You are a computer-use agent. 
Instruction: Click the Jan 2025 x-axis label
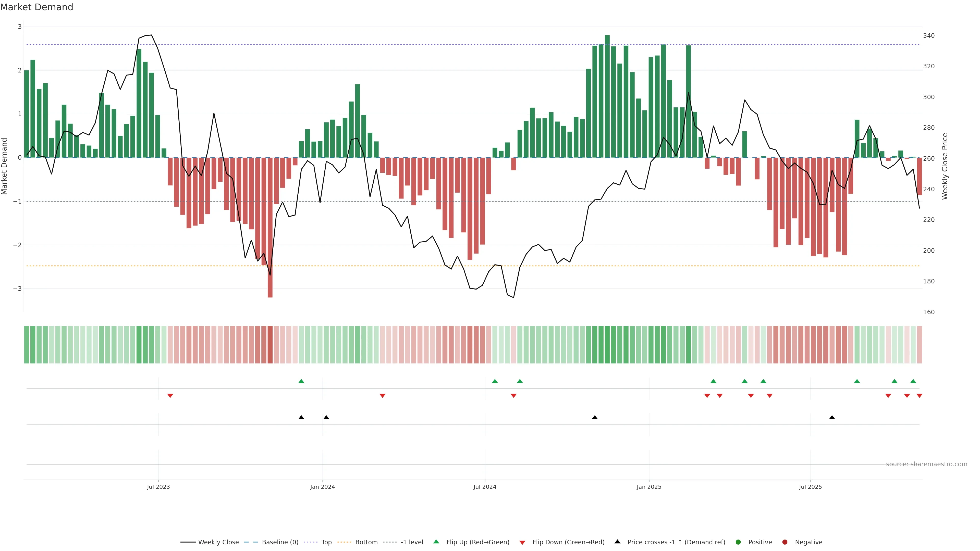[649, 487]
